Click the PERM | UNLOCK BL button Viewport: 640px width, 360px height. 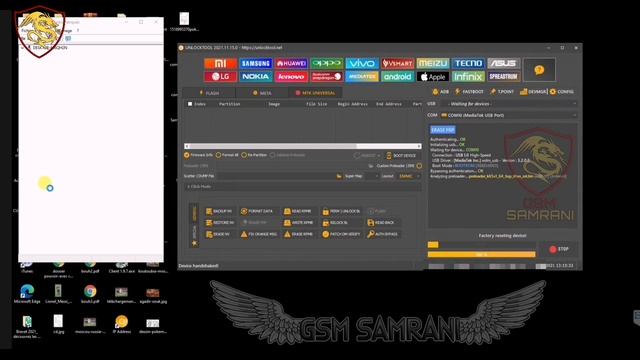pos(341,211)
